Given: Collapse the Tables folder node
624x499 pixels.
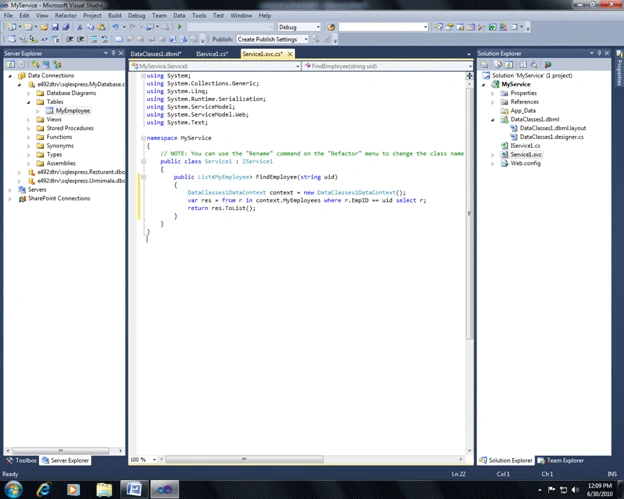Looking at the screenshot, I should pos(29,102).
